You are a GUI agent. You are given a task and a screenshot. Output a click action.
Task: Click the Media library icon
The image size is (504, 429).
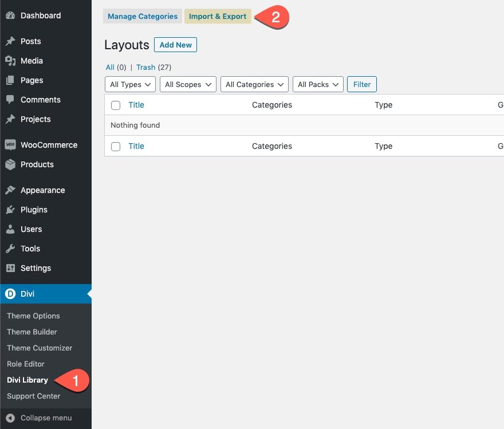tap(10, 61)
